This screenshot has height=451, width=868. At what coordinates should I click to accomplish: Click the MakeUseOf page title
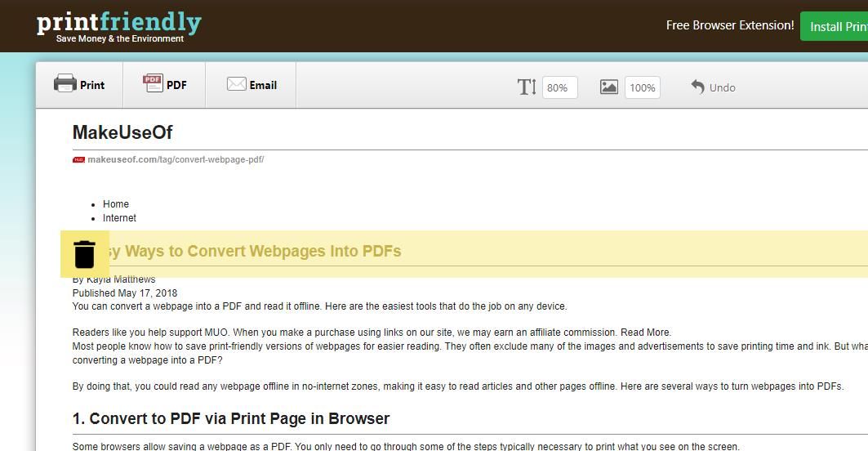click(x=122, y=132)
